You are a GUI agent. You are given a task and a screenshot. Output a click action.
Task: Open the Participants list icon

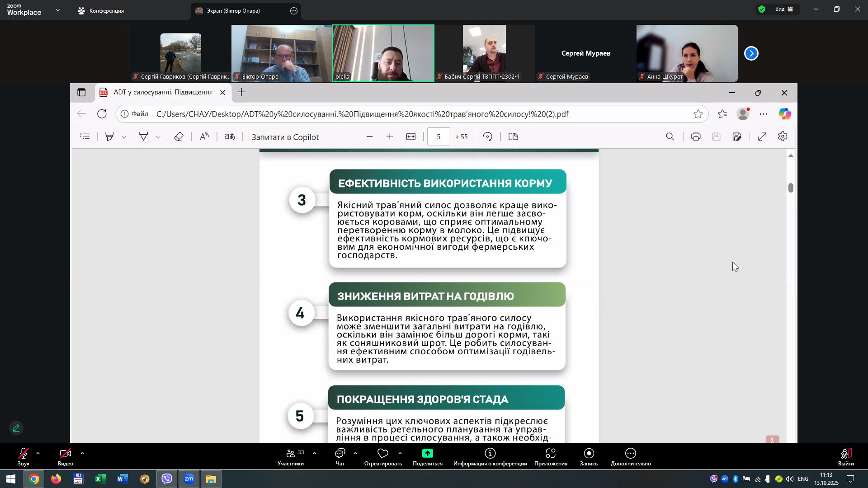pyautogui.click(x=291, y=453)
